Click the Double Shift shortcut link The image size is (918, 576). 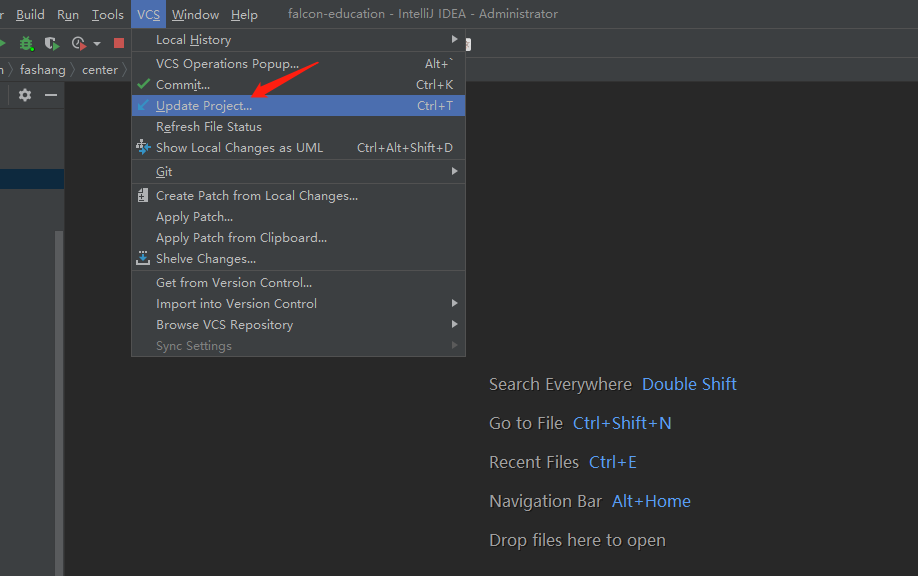point(689,384)
